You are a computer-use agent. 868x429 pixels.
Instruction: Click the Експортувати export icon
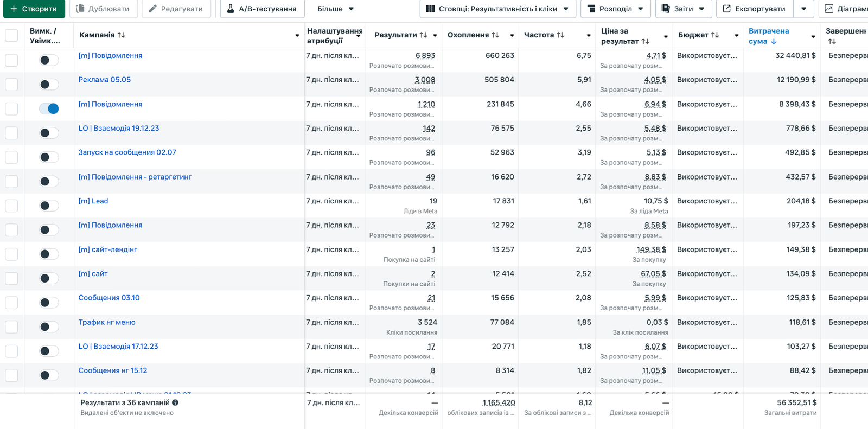pyautogui.click(x=726, y=9)
